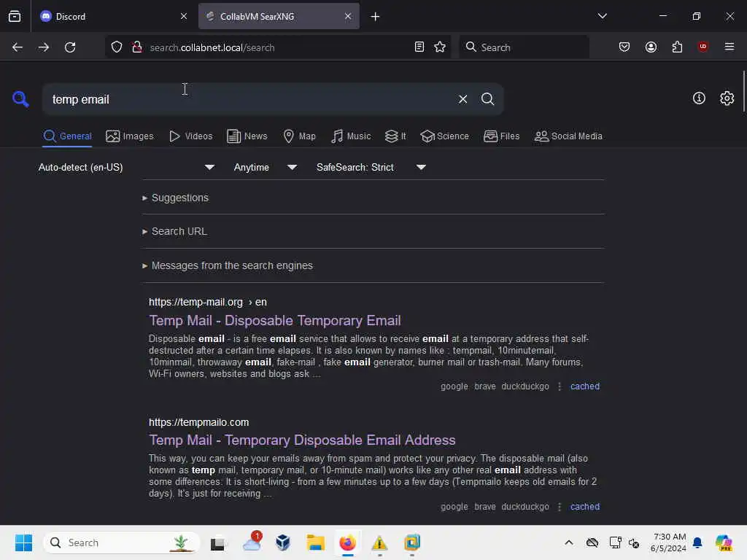This screenshot has width=747, height=560.
Task: Open the Pocket save icon
Action: [x=624, y=47]
